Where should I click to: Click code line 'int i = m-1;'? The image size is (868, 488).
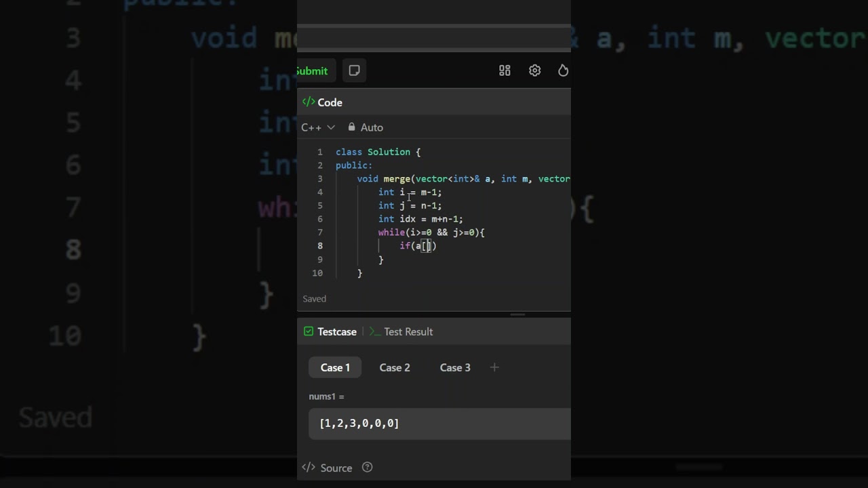(410, 192)
